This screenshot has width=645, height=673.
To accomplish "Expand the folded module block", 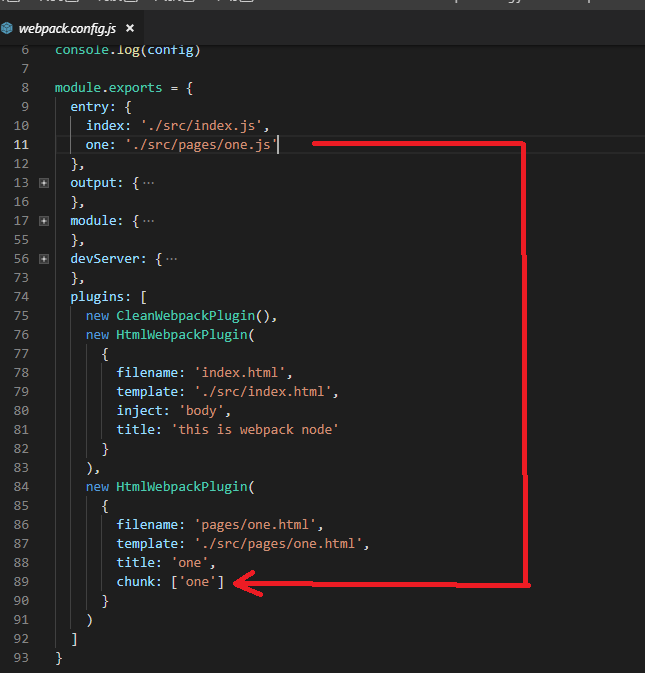I will [x=44, y=221].
